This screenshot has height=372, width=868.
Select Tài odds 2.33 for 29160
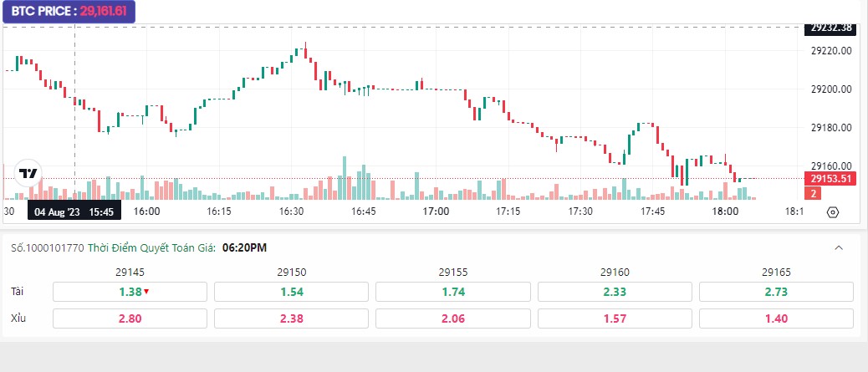615,292
